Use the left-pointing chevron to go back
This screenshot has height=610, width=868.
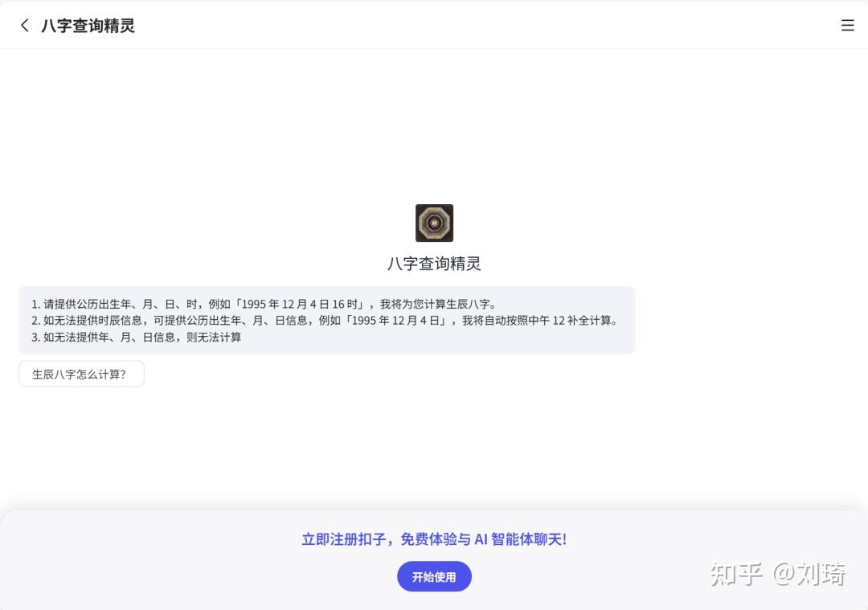click(x=24, y=25)
